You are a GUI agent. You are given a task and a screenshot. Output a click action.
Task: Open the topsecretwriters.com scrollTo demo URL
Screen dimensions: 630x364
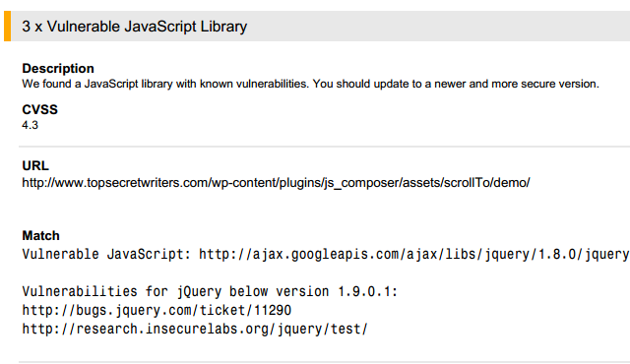tap(276, 183)
